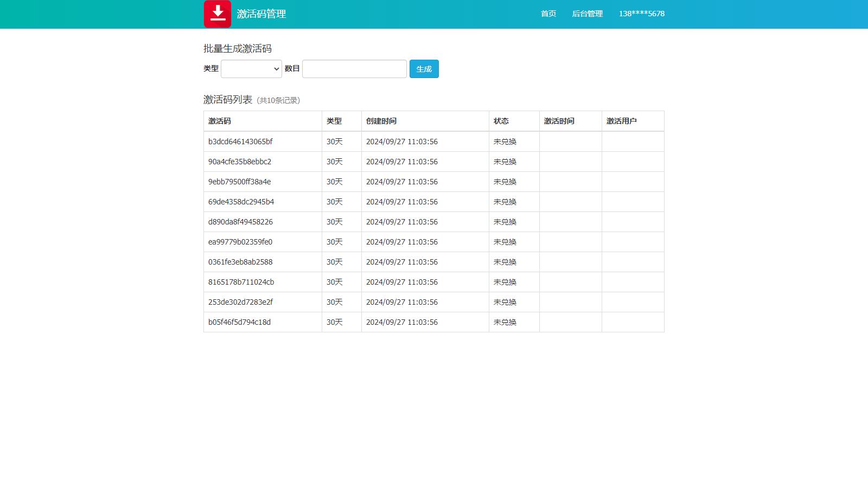This screenshot has width=868, height=488.
Task: Click the 创建时间 column header
Action: point(382,121)
